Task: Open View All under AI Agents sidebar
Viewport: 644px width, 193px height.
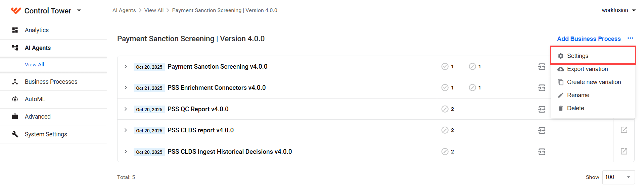Action: pos(34,64)
